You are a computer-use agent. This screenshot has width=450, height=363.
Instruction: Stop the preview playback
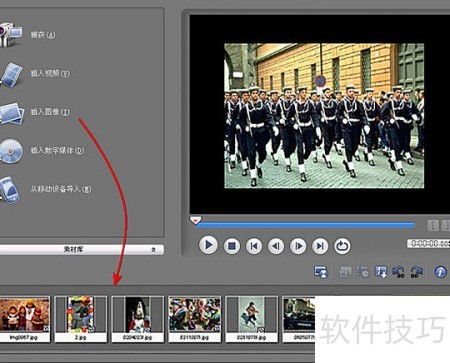click(x=231, y=246)
